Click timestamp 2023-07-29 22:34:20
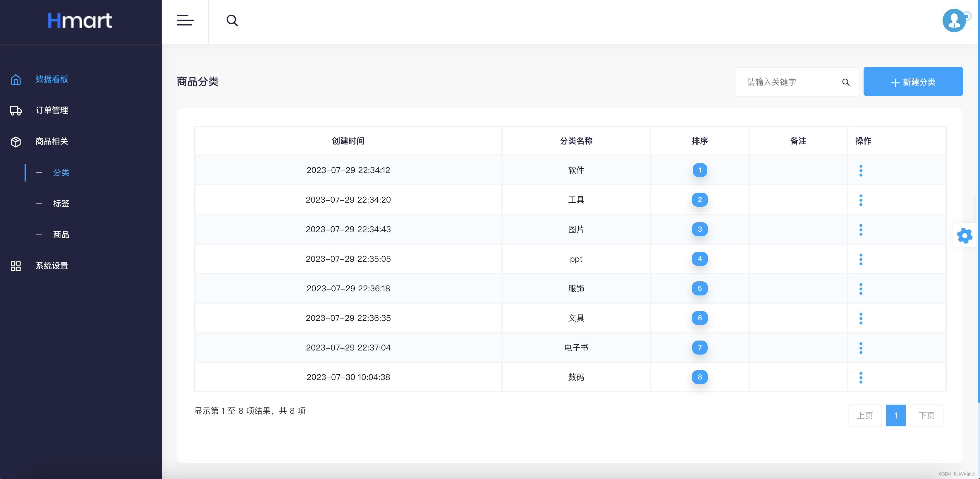Viewport: 980px width, 479px height. (348, 200)
